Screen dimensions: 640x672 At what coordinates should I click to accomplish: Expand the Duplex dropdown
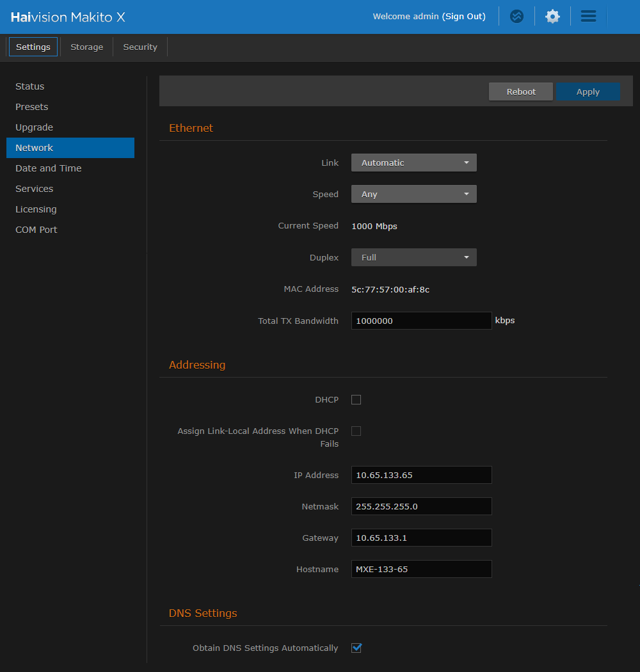coord(413,258)
